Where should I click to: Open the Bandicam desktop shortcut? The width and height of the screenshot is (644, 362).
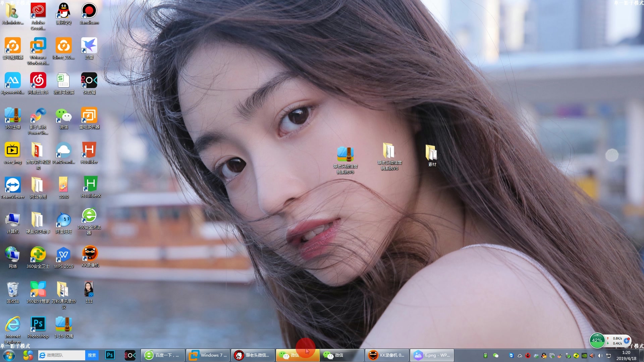(89, 14)
